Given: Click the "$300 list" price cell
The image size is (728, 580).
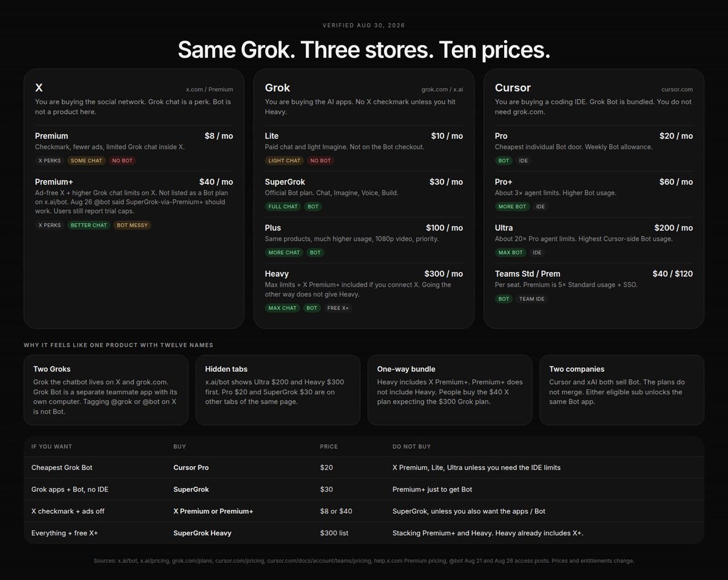Looking at the screenshot, I should click(334, 533).
